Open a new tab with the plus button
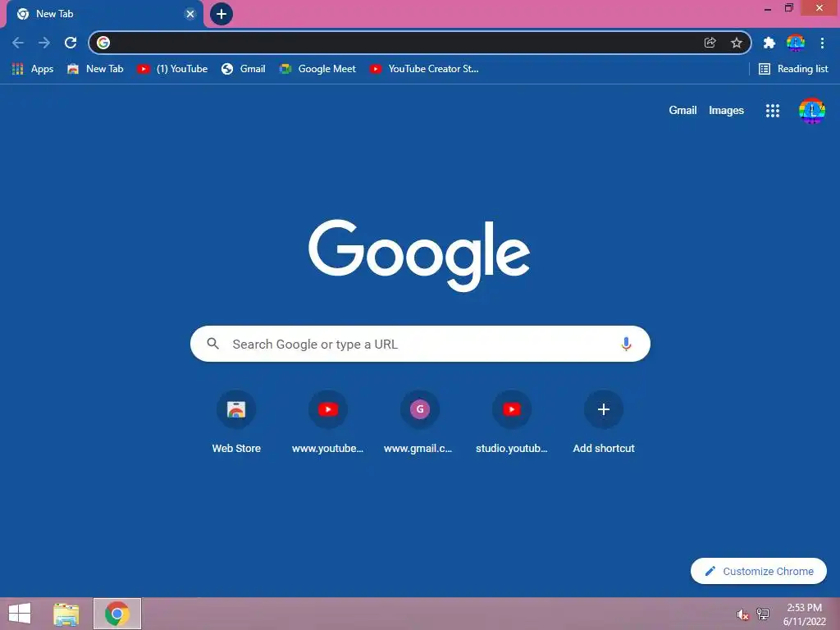This screenshot has height=630, width=840. tap(221, 14)
